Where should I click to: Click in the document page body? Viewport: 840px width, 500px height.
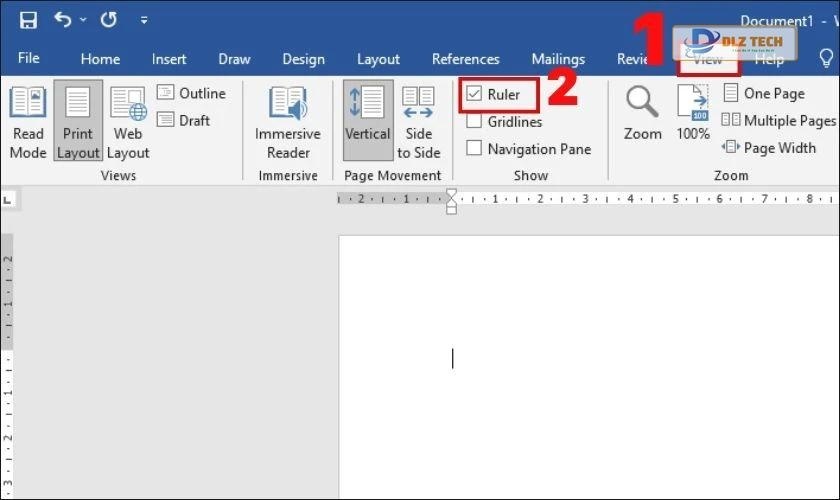point(589,367)
